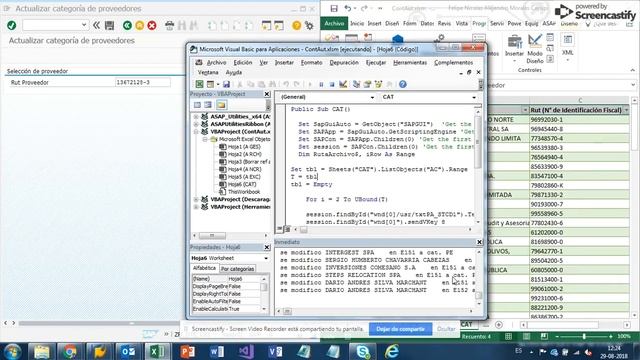Open the CAT procedure dropdown
Image resolution: width=640 pixels, height=360 pixels.
[473, 97]
